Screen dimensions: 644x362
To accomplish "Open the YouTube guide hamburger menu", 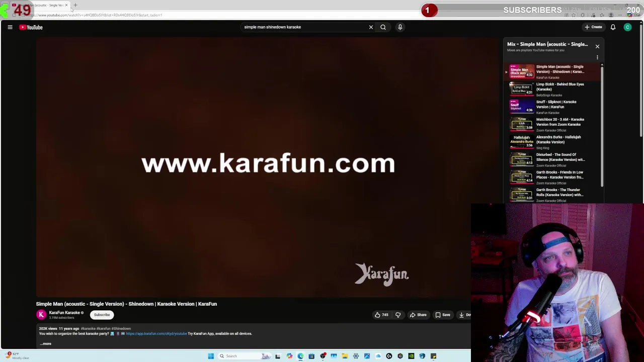I will coord(10,27).
